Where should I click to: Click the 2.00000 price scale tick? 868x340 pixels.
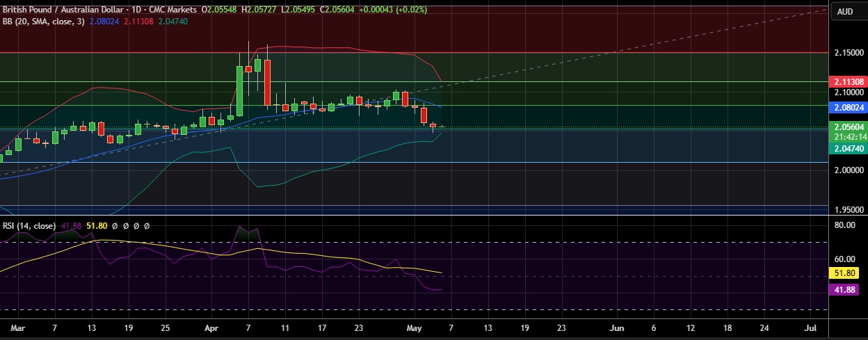pyautogui.click(x=850, y=170)
